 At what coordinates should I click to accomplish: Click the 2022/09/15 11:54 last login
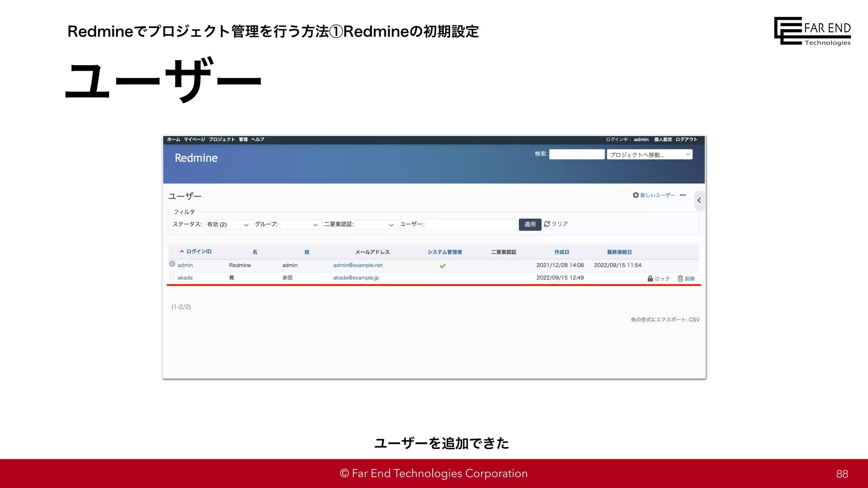coord(618,265)
